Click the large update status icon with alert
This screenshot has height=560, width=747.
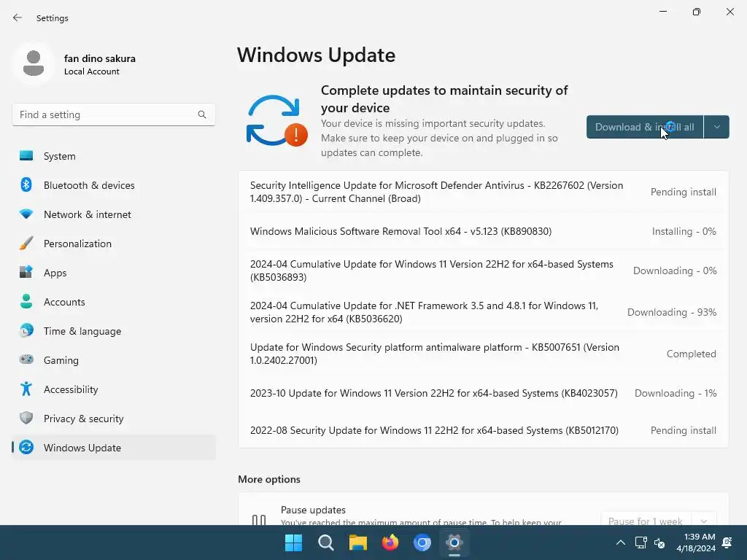click(276, 121)
